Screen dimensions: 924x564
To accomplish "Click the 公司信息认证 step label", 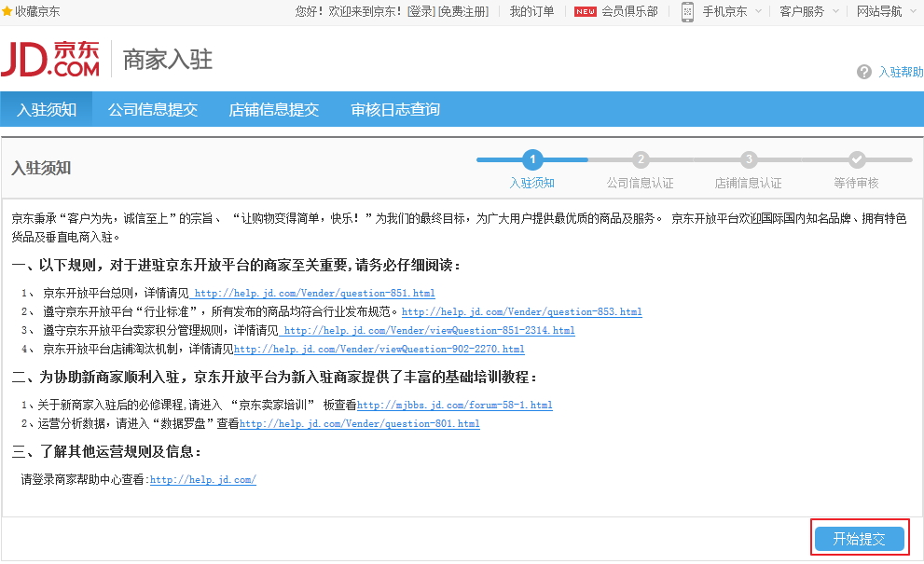I will pos(640,184).
